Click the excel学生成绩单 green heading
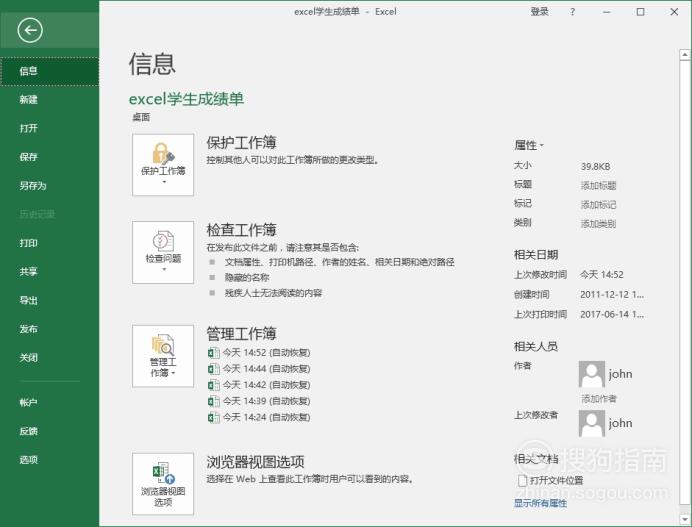The height and width of the screenshot is (527, 692). [186, 99]
